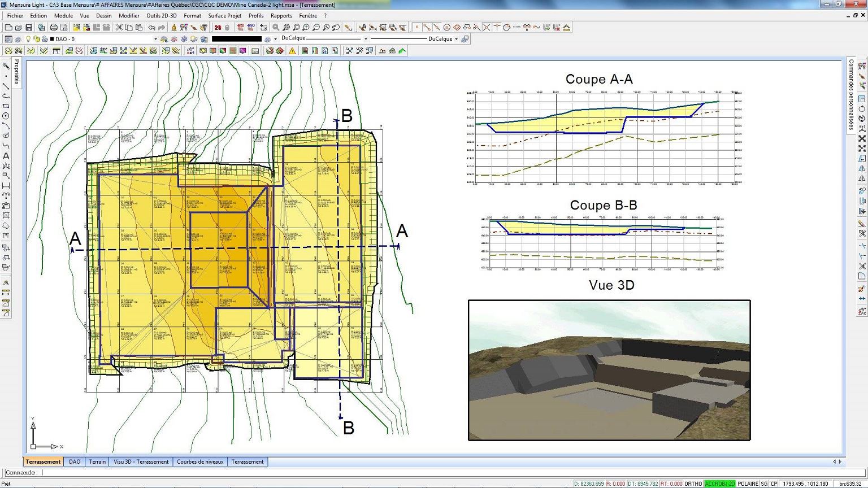The image size is (868, 488).
Task: Click the yellow warning triangle icon
Action: (x=292, y=51)
